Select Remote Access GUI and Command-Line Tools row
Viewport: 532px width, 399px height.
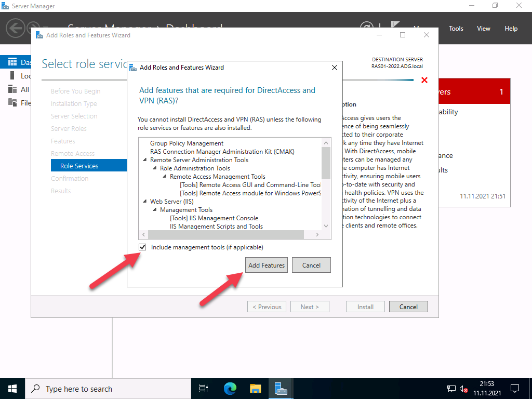[x=250, y=185]
